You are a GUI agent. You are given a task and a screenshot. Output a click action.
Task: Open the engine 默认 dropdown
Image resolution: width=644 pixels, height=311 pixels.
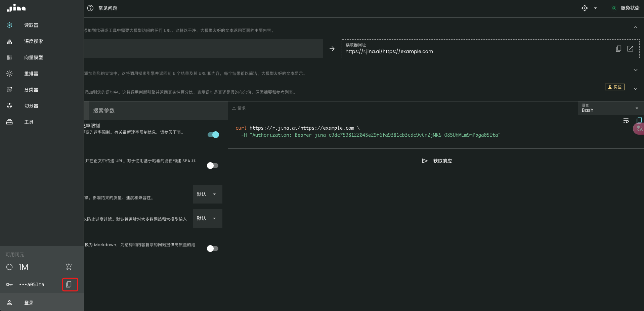point(207,194)
